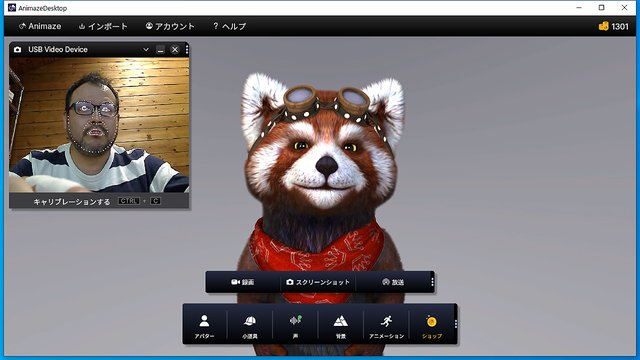Open bottom toolbar more options
This screenshot has height=360, width=640.
pyautogui.click(x=456, y=324)
